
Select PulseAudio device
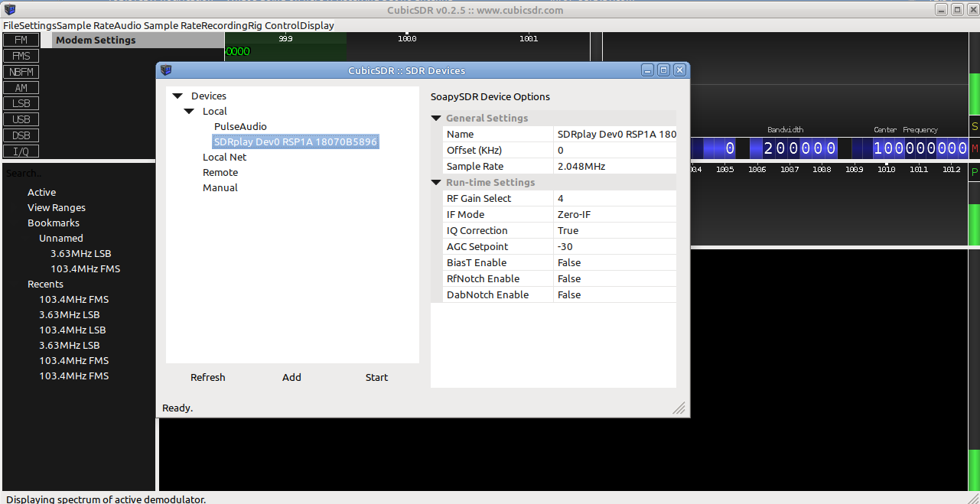point(240,126)
